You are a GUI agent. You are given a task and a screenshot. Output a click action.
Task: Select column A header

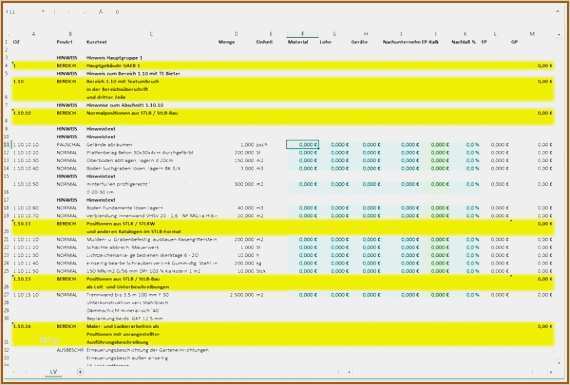(33, 34)
